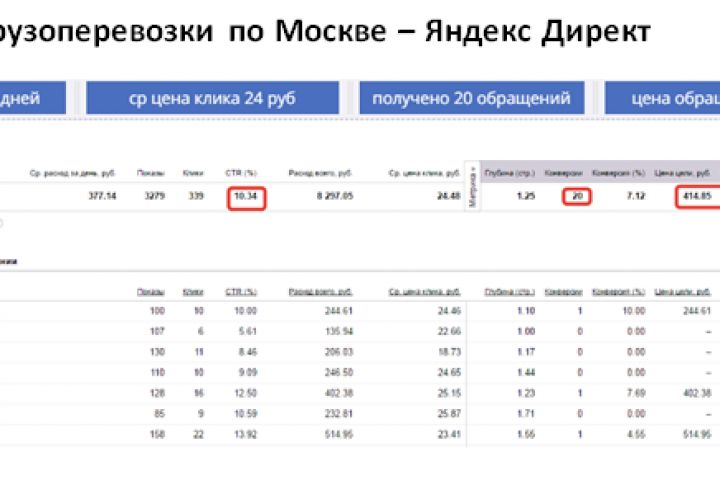Click the 'получено 20 обращений' banner
The width and height of the screenshot is (720, 480).
[x=472, y=98]
